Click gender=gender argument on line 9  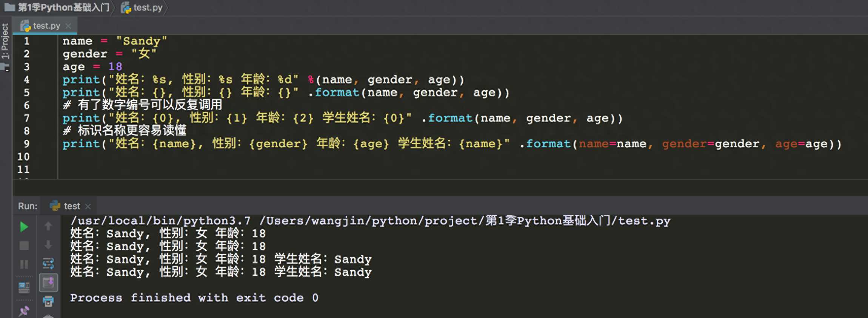tap(711, 144)
